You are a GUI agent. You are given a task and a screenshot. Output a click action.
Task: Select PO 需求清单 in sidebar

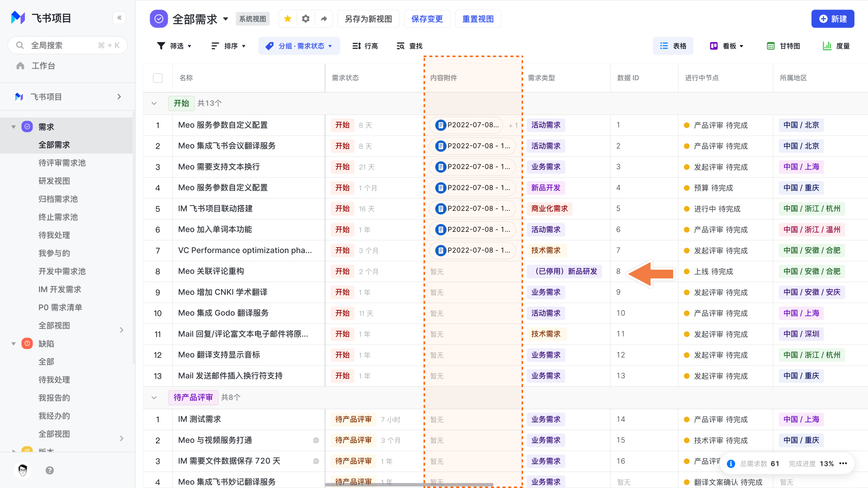(x=60, y=307)
